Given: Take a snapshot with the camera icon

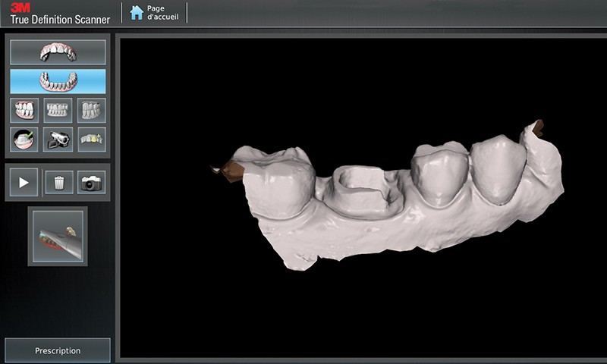Looking at the screenshot, I should click(x=91, y=182).
